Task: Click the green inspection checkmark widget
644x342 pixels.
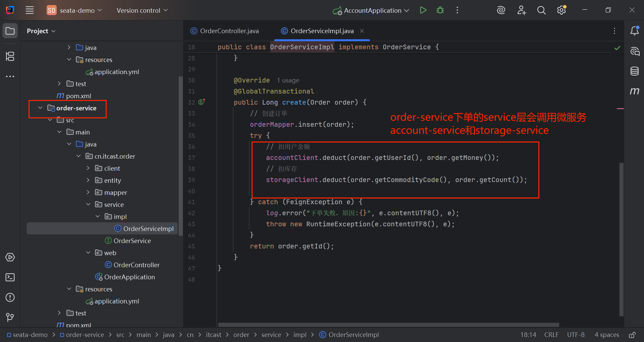Action: click(x=617, y=48)
